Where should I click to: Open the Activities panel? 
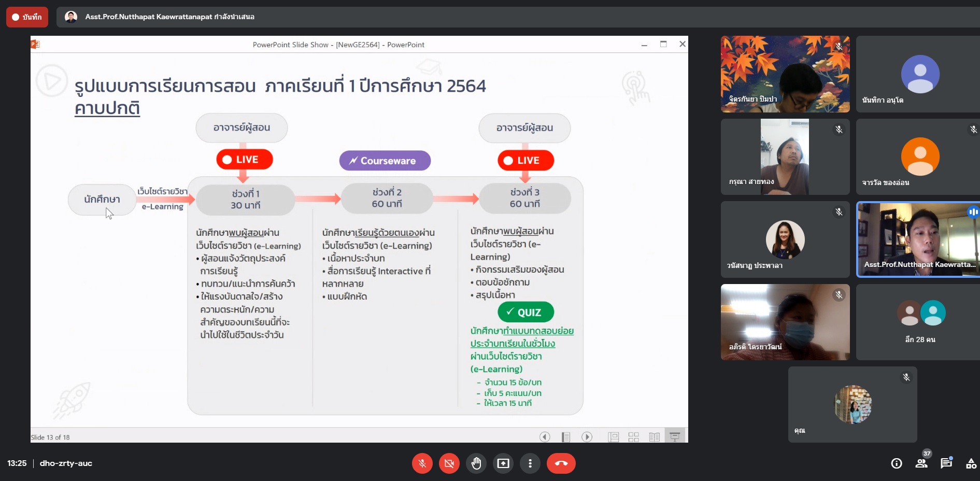tap(971, 463)
